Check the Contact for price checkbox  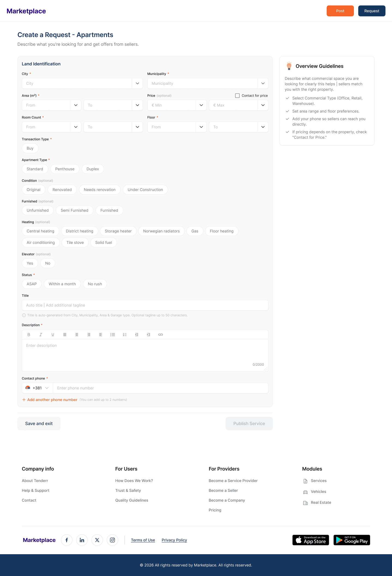237,96
